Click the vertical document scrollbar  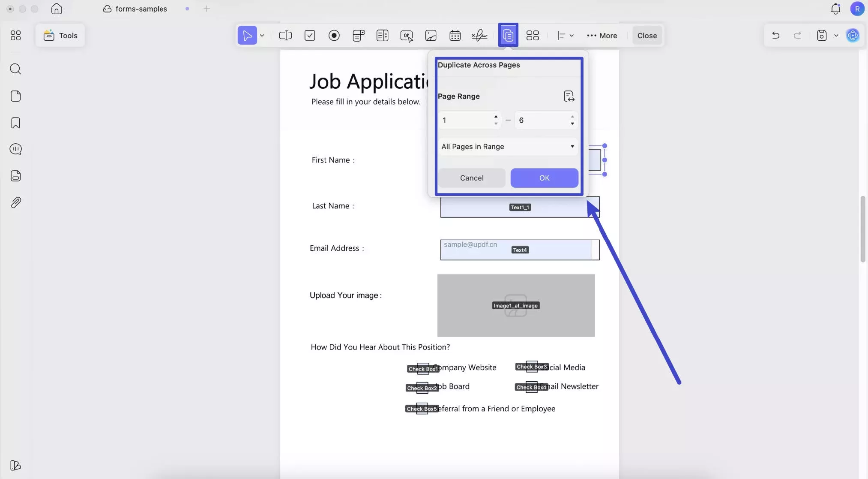pos(863,229)
